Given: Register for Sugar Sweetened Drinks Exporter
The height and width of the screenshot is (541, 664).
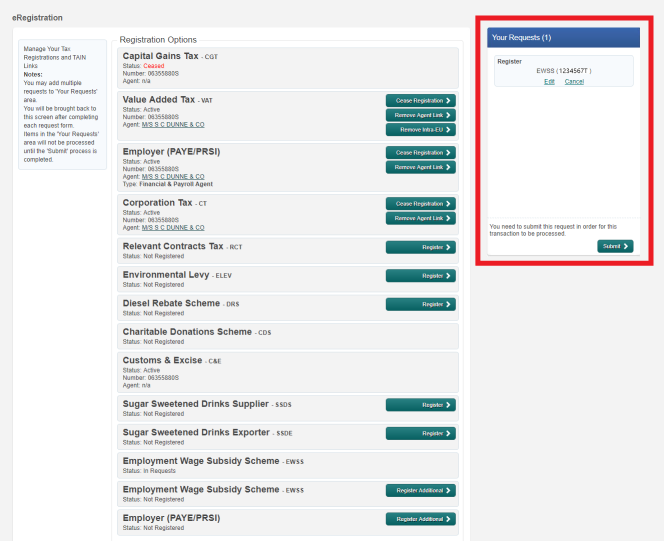Looking at the screenshot, I should click(420, 434).
